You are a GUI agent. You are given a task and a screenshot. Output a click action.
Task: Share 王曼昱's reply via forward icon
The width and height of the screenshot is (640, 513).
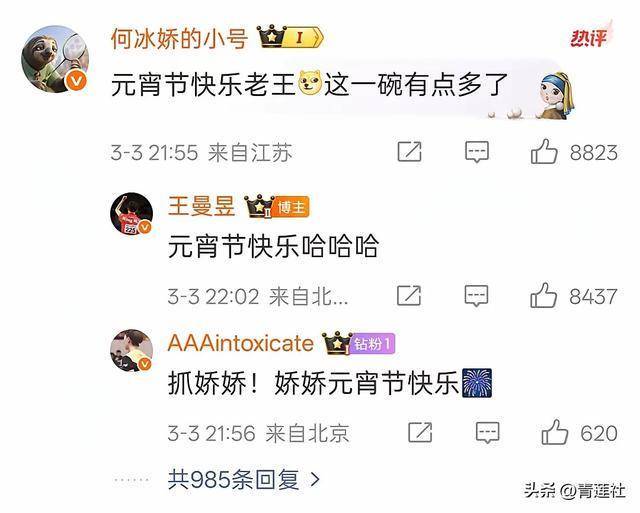coord(409,295)
